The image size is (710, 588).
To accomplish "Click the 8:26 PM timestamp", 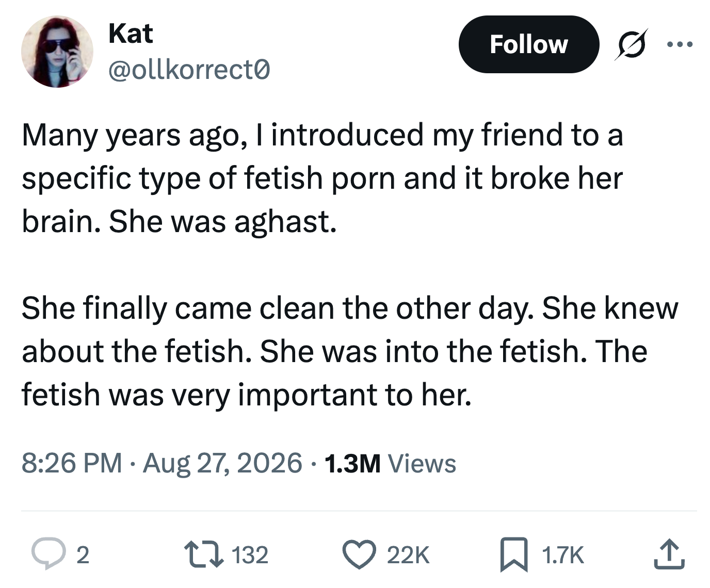I will point(72,463).
